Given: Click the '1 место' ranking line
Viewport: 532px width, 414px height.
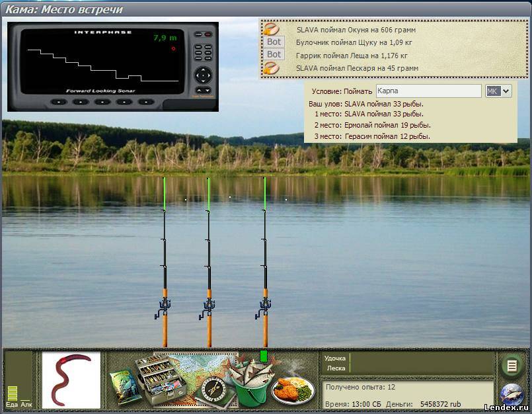Looking at the screenshot, I should coord(369,114).
